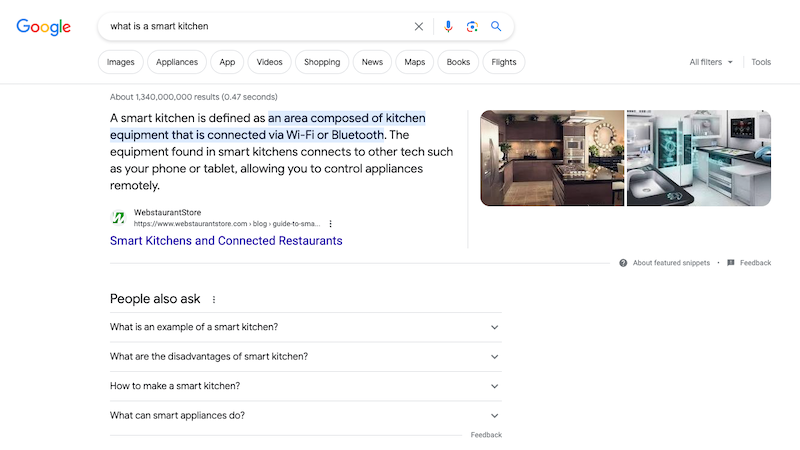Click the Google logo
The height and width of the screenshot is (450, 800).
(x=43, y=27)
